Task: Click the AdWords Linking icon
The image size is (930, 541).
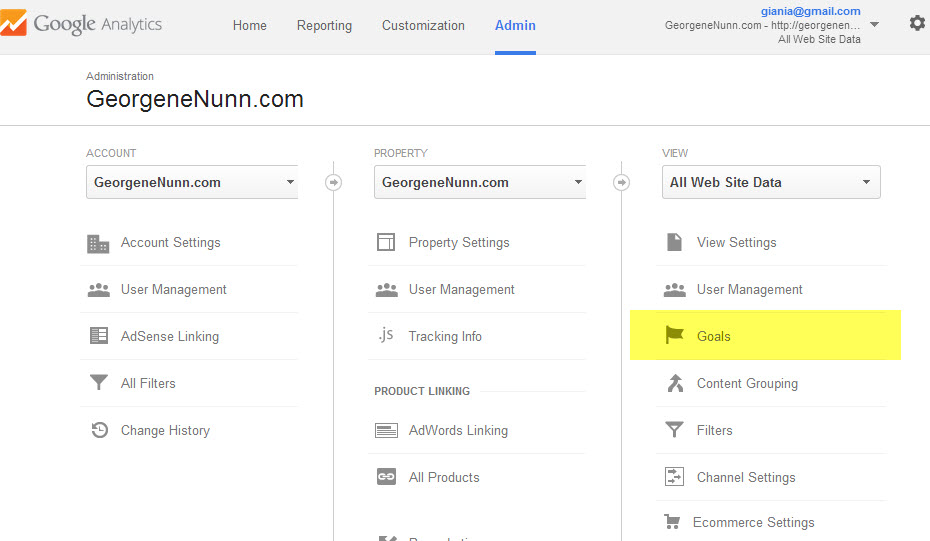Action: coord(386,430)
